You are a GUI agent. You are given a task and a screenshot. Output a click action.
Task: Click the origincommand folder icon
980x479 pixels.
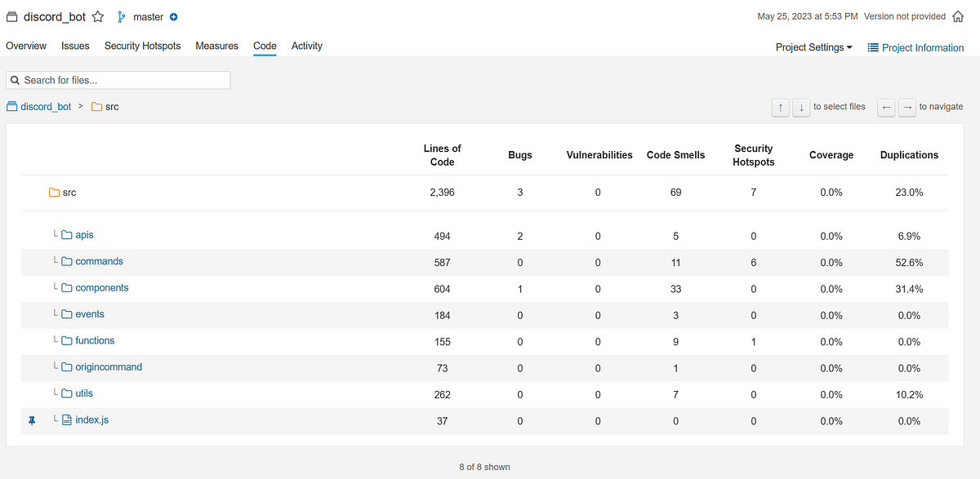tap(67, 367)
